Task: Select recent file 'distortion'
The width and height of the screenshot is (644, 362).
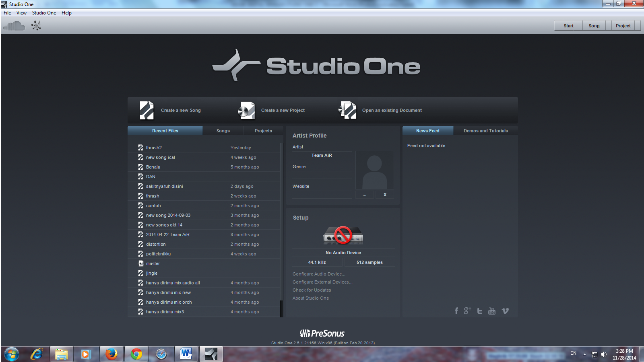Action: coord(204,244)
